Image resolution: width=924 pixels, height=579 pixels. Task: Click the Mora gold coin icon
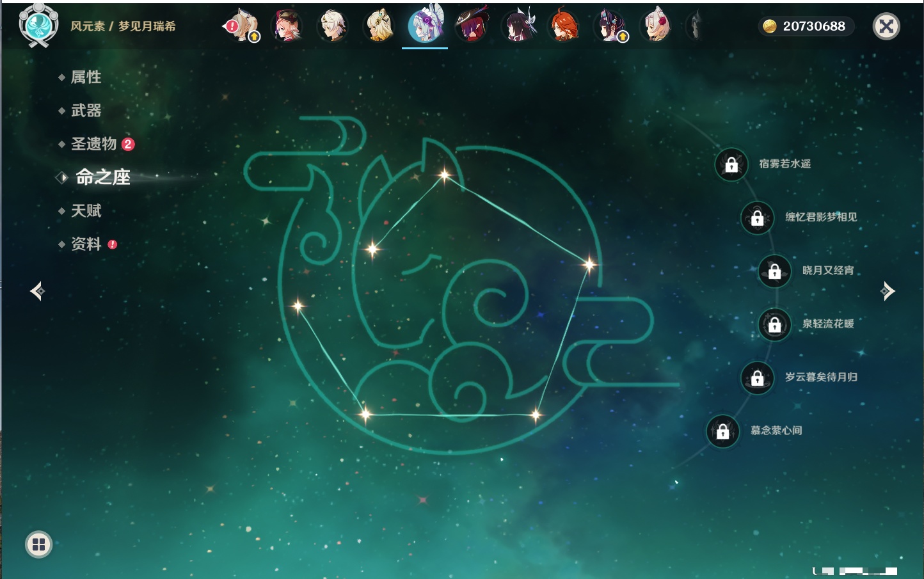click(769, 26)
